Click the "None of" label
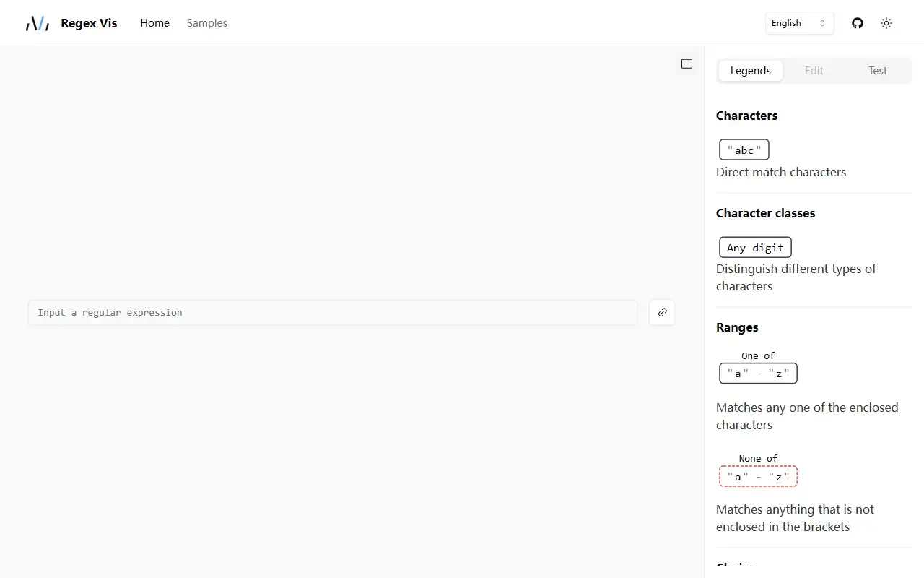This screenshot has height=578, width=924. coord(758,459)
